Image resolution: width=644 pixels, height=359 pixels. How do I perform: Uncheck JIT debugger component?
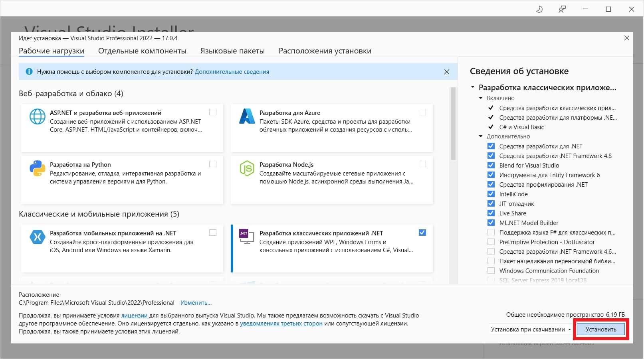[x=491, y=203]
